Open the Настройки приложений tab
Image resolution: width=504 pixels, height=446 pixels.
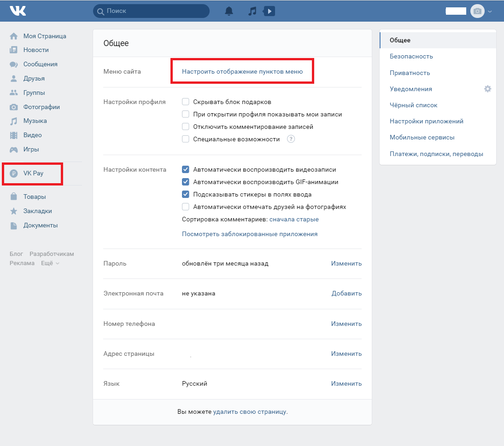438,121
